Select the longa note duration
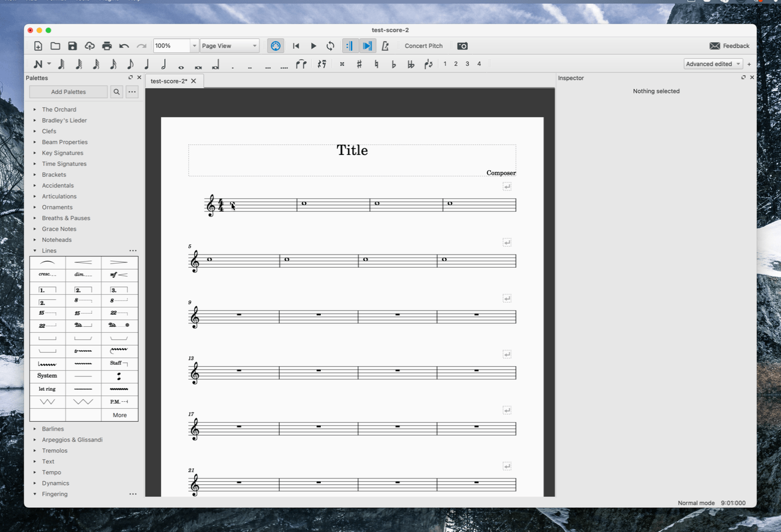 215,65
